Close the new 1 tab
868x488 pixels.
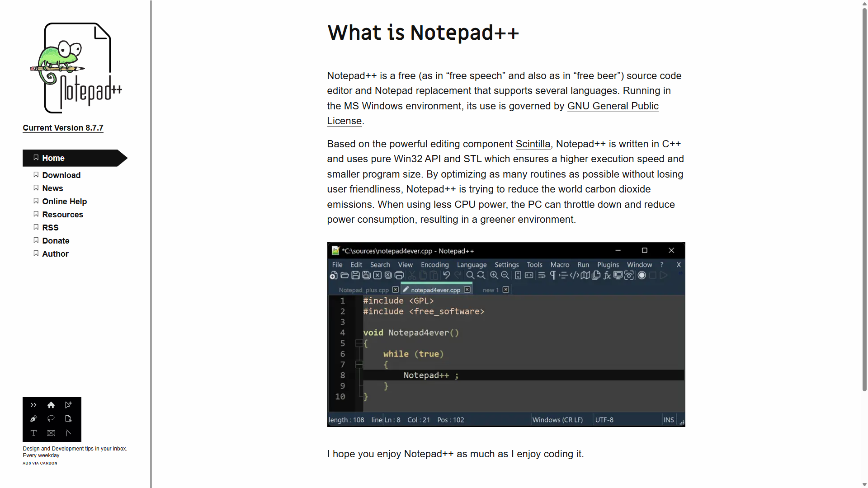506,290
